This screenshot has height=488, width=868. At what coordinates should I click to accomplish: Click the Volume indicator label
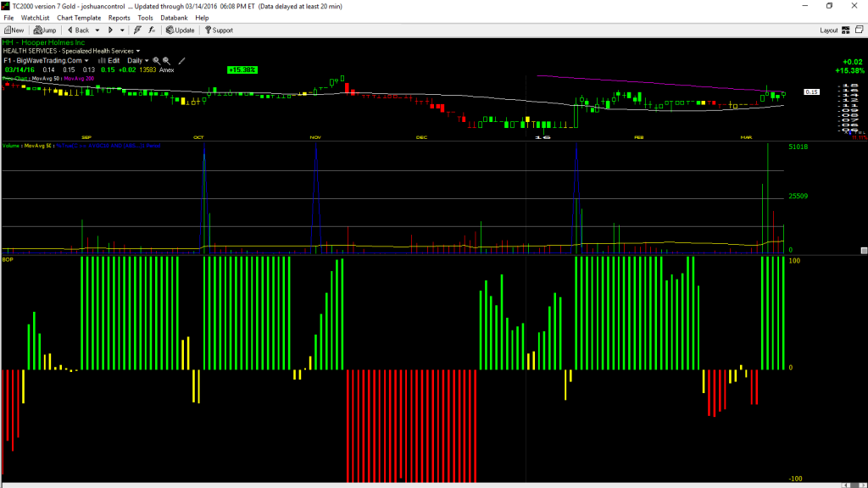click(x=11, y=146)
